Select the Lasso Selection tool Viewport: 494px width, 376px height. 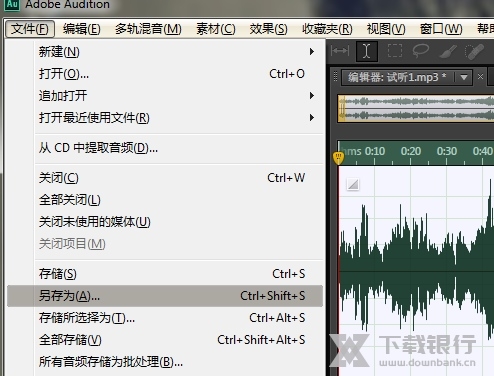point(421,51)
